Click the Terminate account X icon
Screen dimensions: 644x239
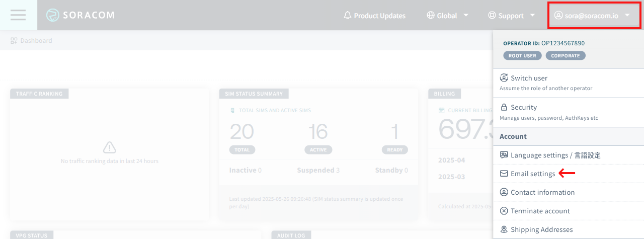[504, 211]
